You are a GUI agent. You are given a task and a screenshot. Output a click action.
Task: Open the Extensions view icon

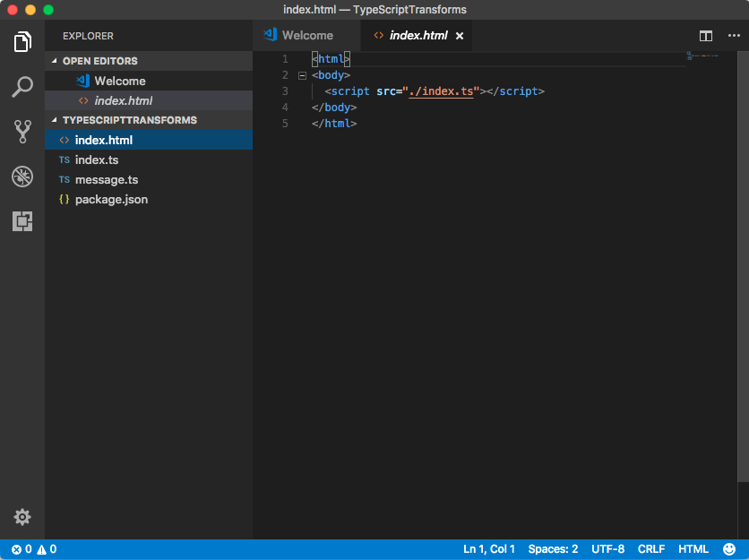tap(22, 221)
